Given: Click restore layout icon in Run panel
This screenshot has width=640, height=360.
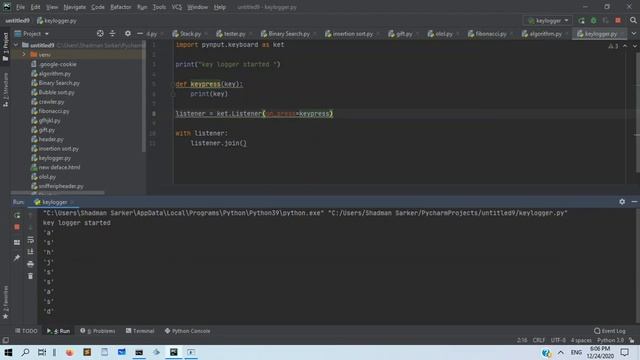Looking at the screenshot, I should click(17, 242).
